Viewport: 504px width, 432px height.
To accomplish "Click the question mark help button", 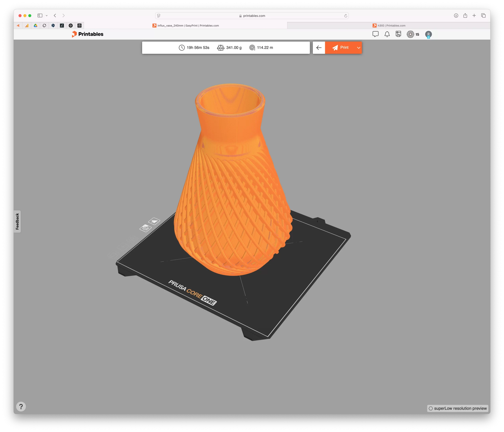I will tap(21, 406).
